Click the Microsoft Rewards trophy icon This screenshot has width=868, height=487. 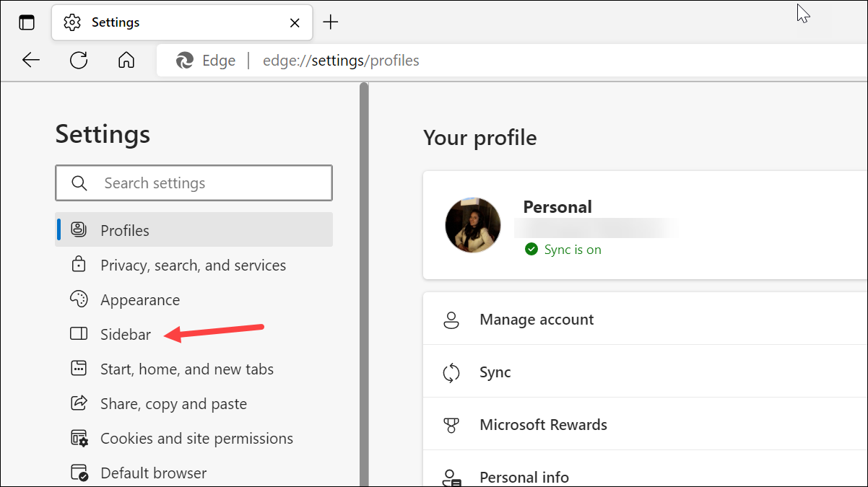click(x=451, y=425)
